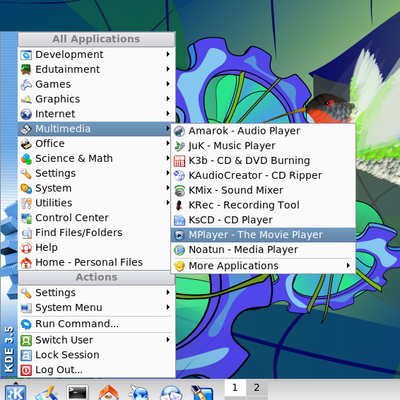Image resolution: width=400 pixels, height=400 pixels.
Task: Click the Lock Session padlock icon
Action: [x=26, y=355]
